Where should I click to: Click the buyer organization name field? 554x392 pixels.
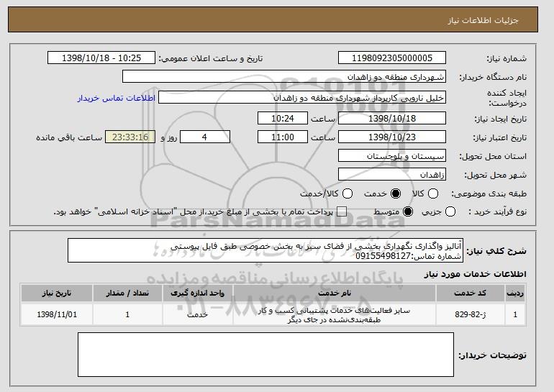click(x=284, y=77)
